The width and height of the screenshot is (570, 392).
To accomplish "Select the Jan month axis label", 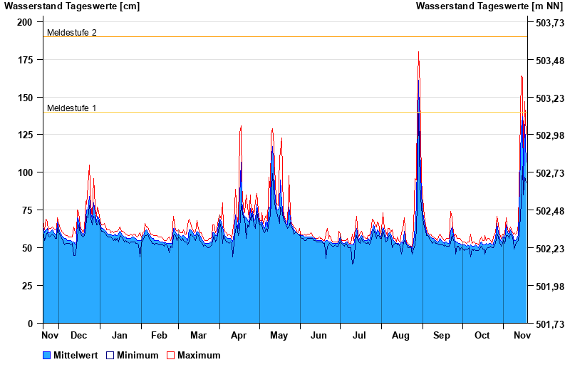I will click(x=119, y=335).
